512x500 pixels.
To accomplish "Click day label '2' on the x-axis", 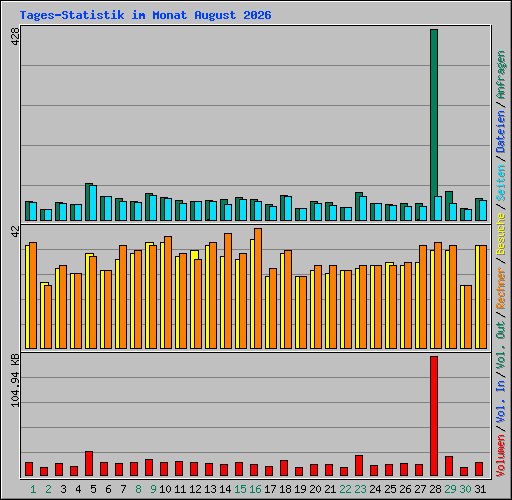I will tap(48, 489).
